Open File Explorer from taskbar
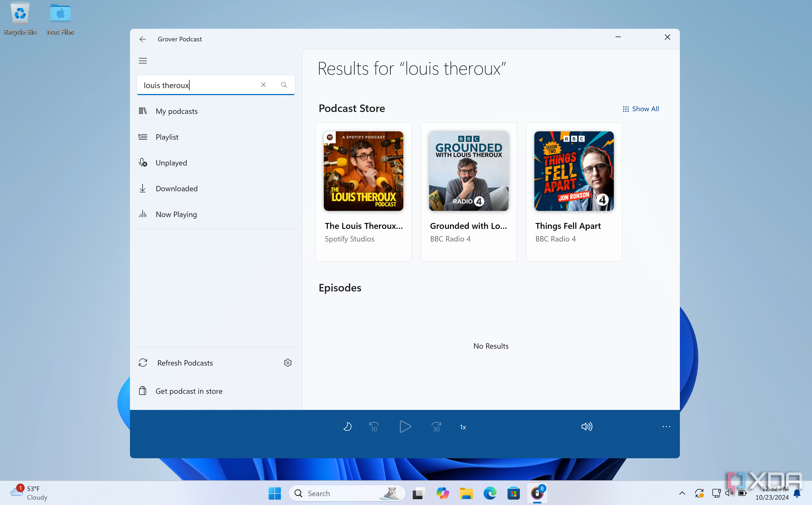Viewport: 812px width, 505px height. 466,493
